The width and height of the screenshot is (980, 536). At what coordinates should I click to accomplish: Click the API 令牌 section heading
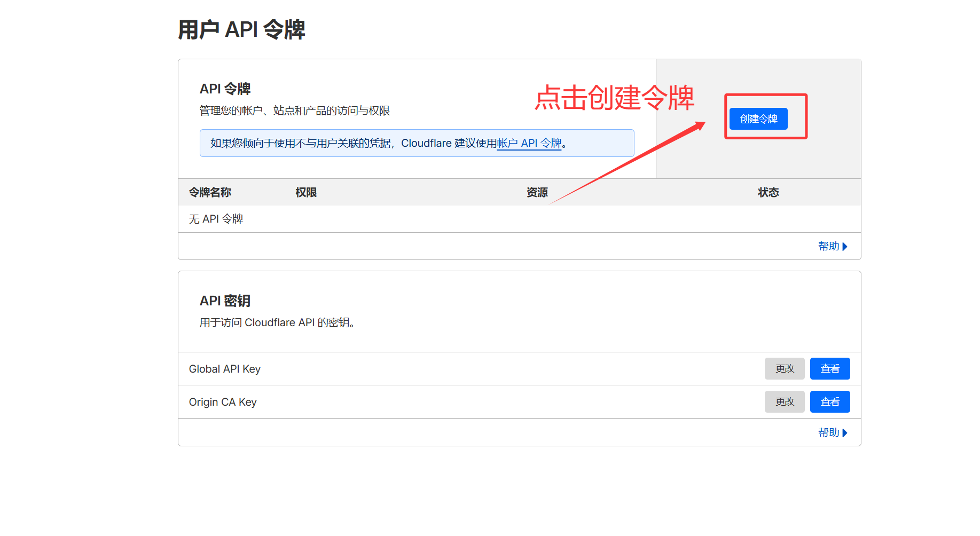point(225,89)
